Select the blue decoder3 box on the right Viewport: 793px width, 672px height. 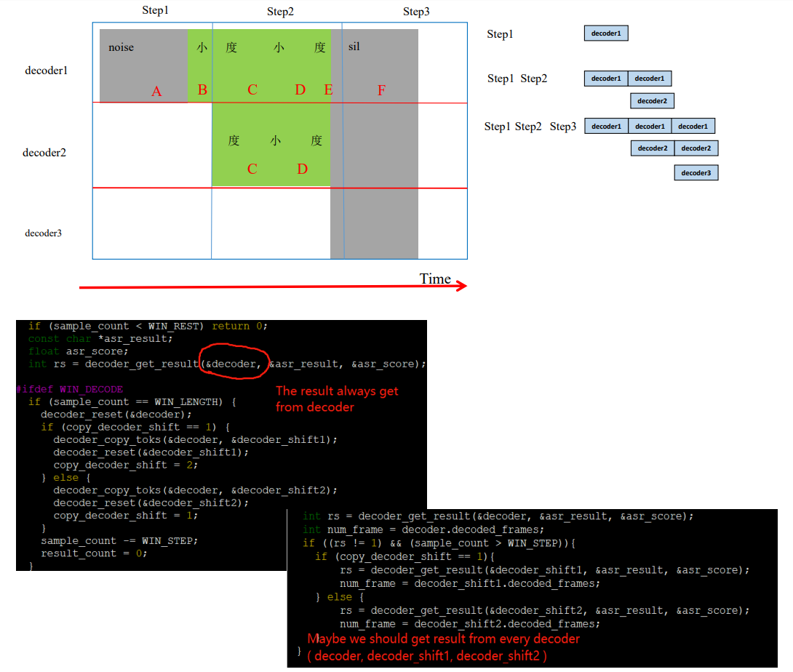(696, 173)
